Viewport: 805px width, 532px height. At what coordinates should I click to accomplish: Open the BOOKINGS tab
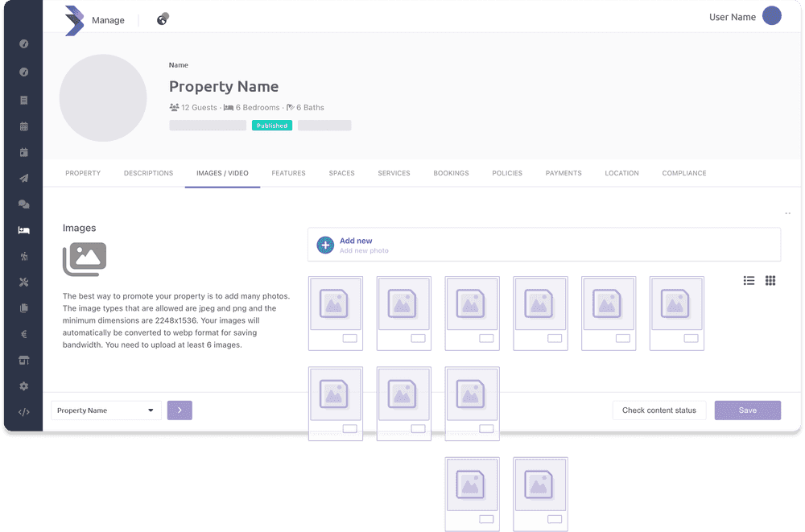tap(451, 173)
